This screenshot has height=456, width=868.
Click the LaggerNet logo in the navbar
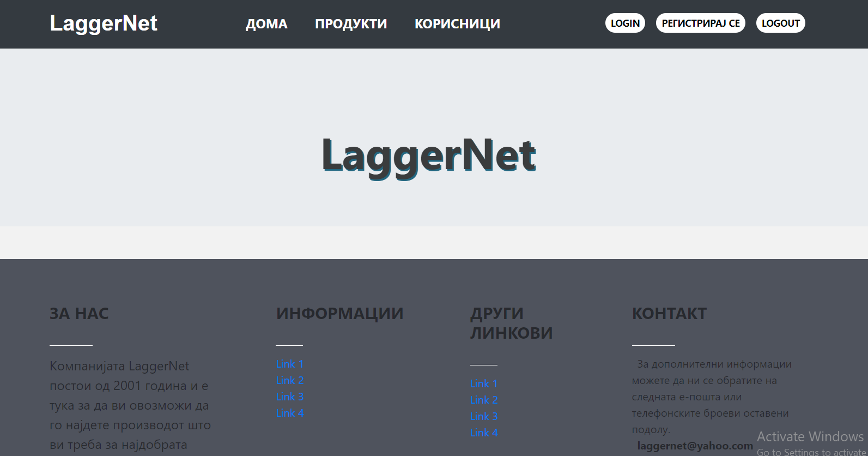click(x=104, y=23)
